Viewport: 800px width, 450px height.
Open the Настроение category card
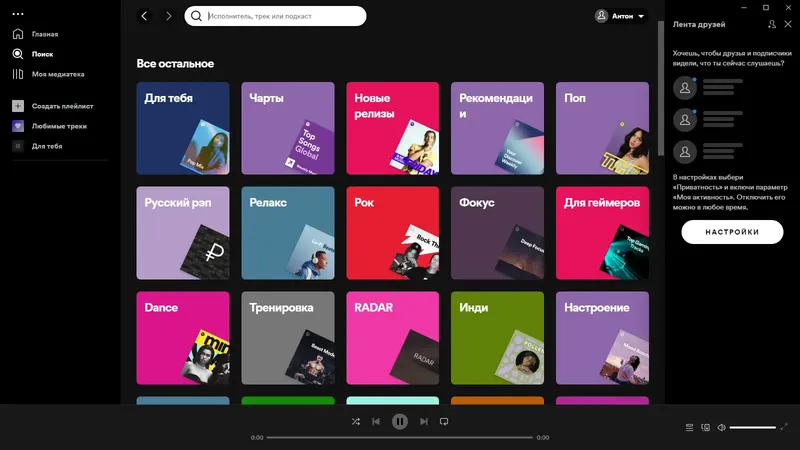(603, 338)
